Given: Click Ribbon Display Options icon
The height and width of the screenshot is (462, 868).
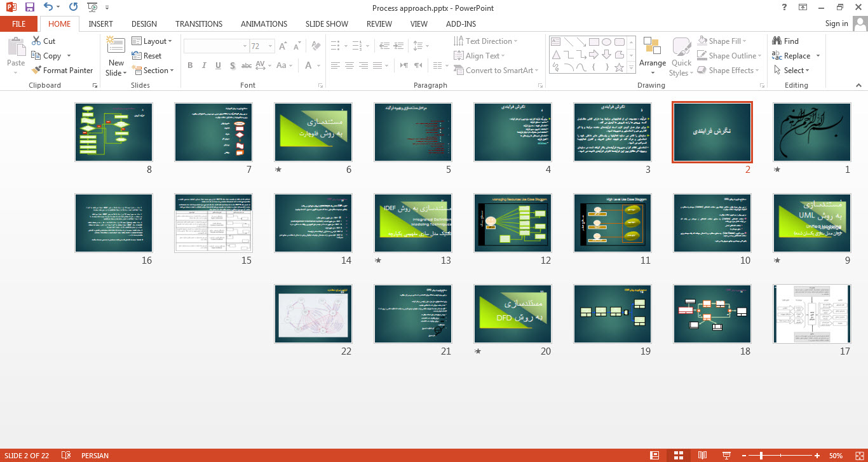Looking at the screenshot, I should click(x=803, y=7).
